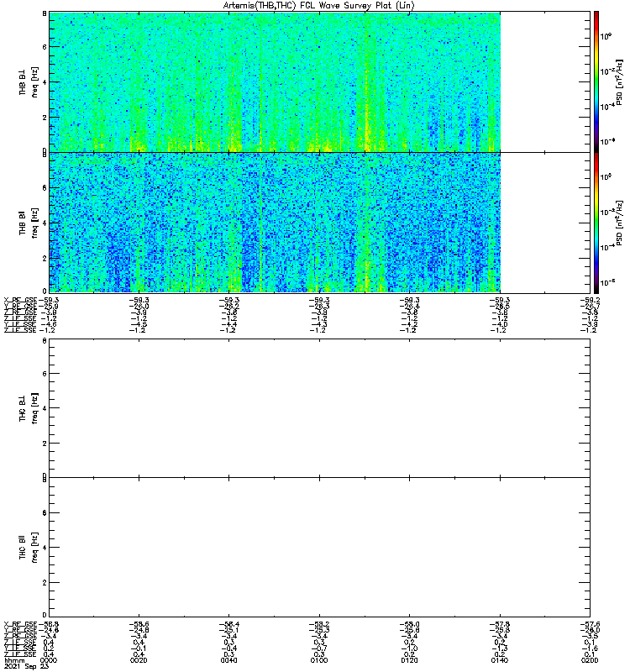Viewport: 630px width, 672px height.
Task: Click the '0120' time tick label
Action: (x=409, y=660)
